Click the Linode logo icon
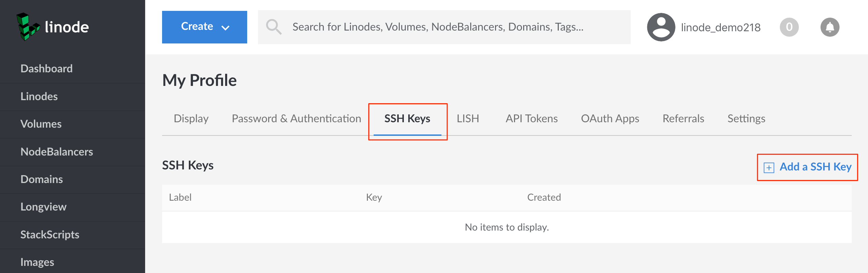 28,27
